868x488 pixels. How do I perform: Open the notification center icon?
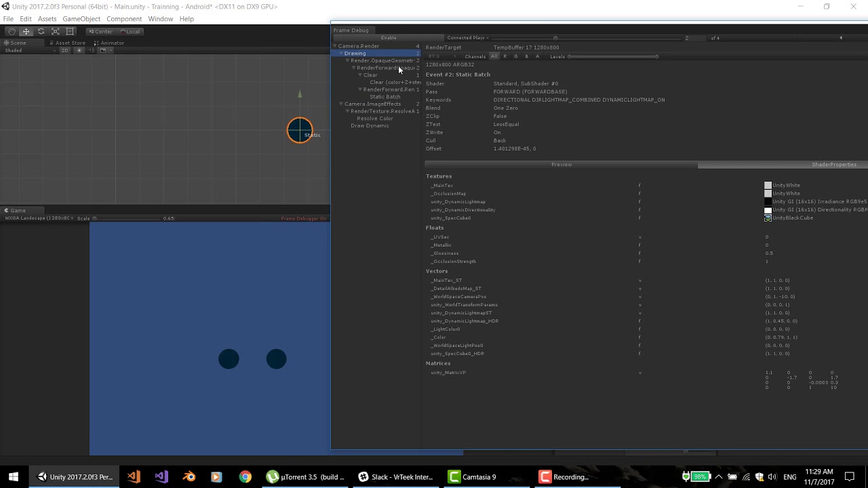tap(850, 476)
